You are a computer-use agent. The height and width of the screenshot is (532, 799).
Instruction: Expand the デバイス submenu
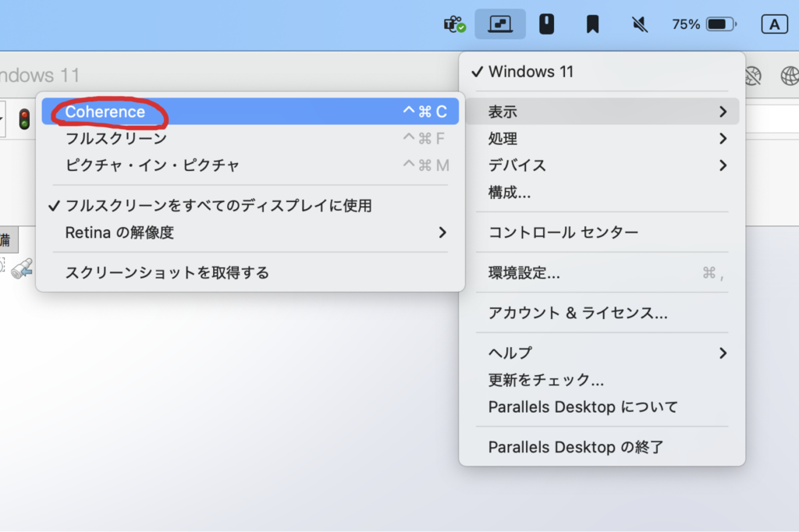(602, 165)
